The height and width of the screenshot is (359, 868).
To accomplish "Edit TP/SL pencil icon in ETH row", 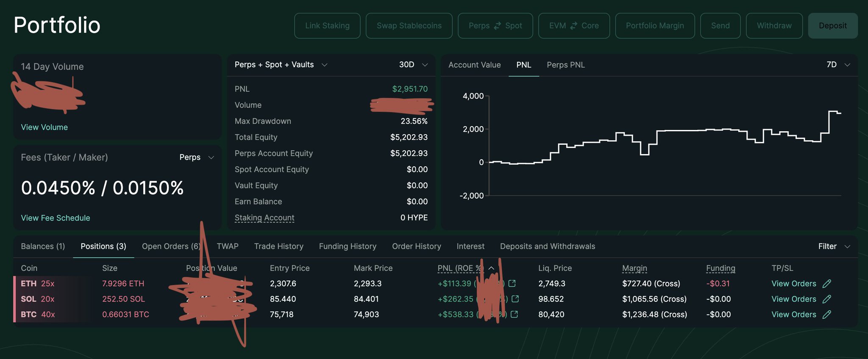I will 827,284.
